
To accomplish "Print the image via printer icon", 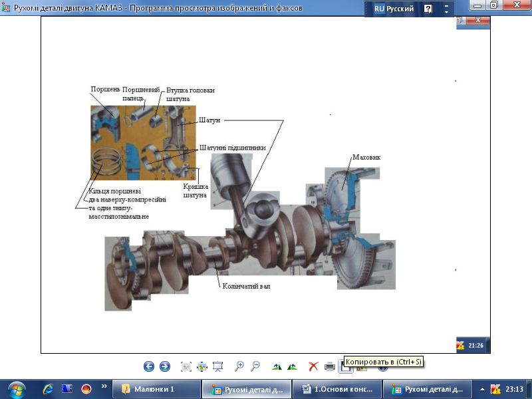I will click(330, 366).
